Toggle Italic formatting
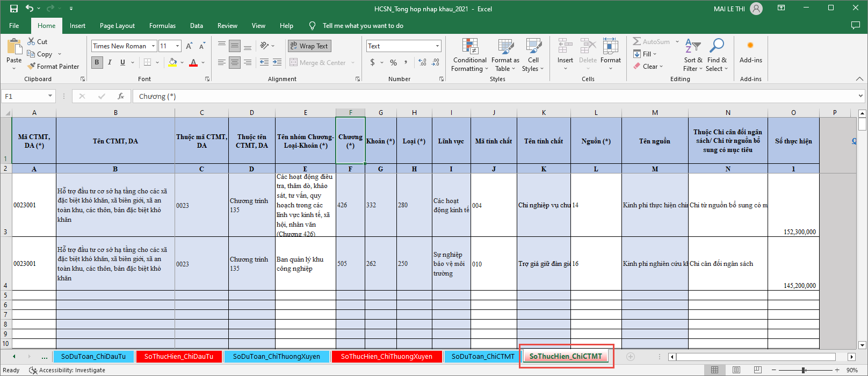The height and width of the screenshot is (376, 868). pyautogui.click(x=110, y=62)
